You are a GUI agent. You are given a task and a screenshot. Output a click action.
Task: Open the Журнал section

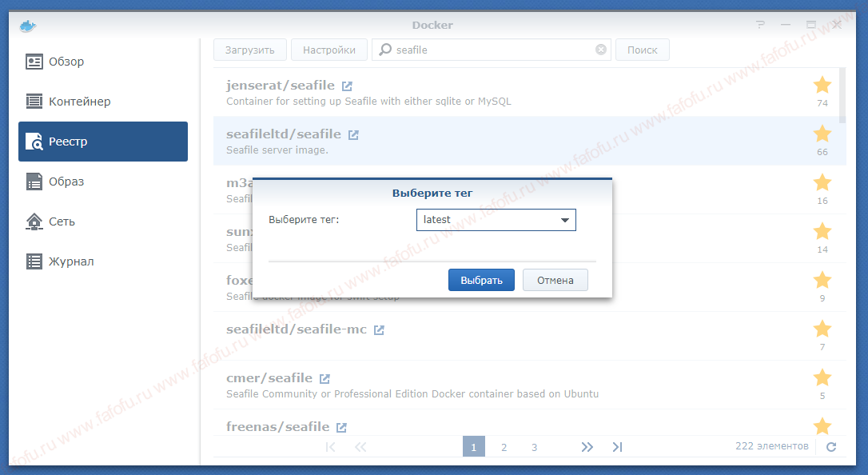click(x=103, y=261)
